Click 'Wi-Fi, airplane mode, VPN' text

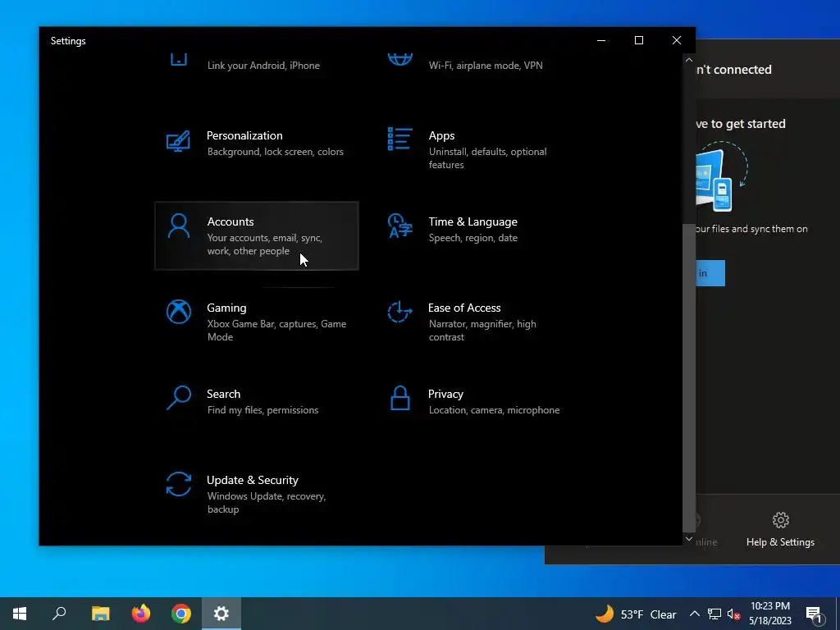point(486,66)
